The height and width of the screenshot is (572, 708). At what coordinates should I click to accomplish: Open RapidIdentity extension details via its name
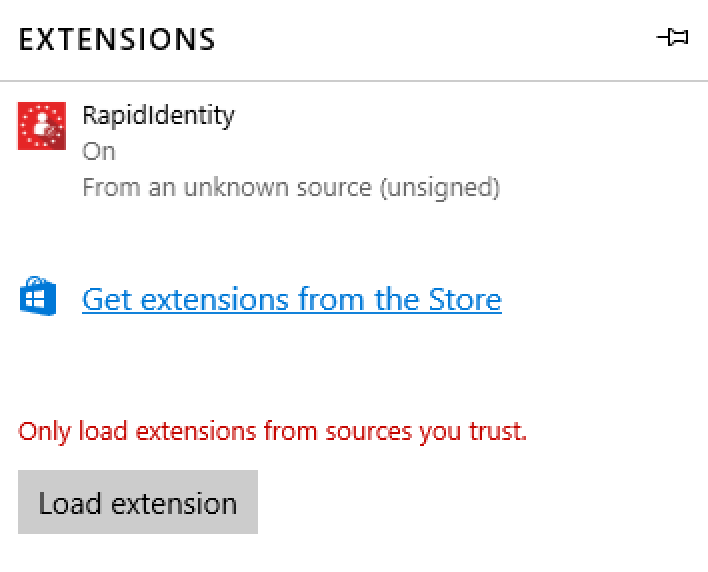pos(158,116)
